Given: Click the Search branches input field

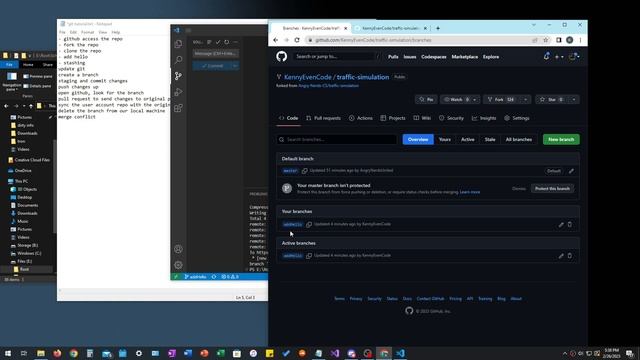Looking at the screenshot, I should point(337,140).
